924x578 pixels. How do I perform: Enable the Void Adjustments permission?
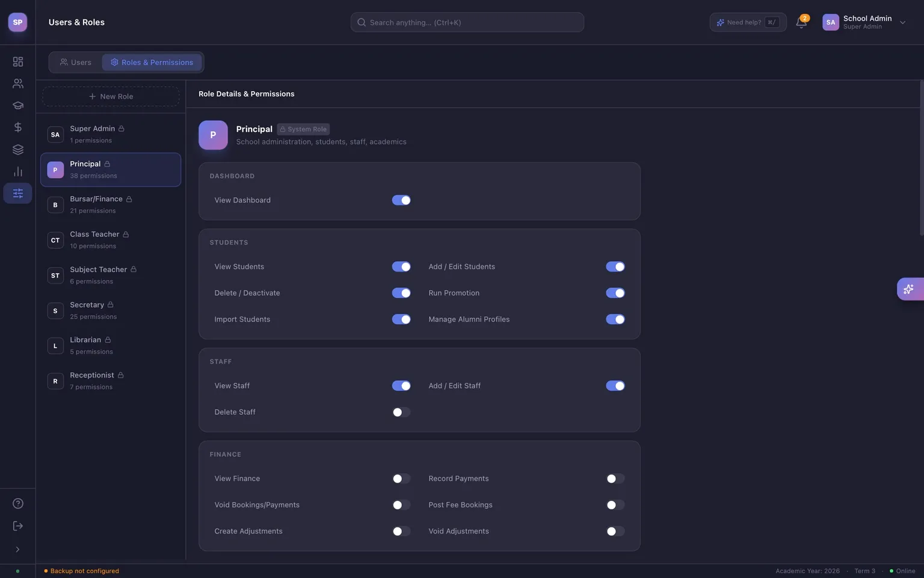coord(615,532)
